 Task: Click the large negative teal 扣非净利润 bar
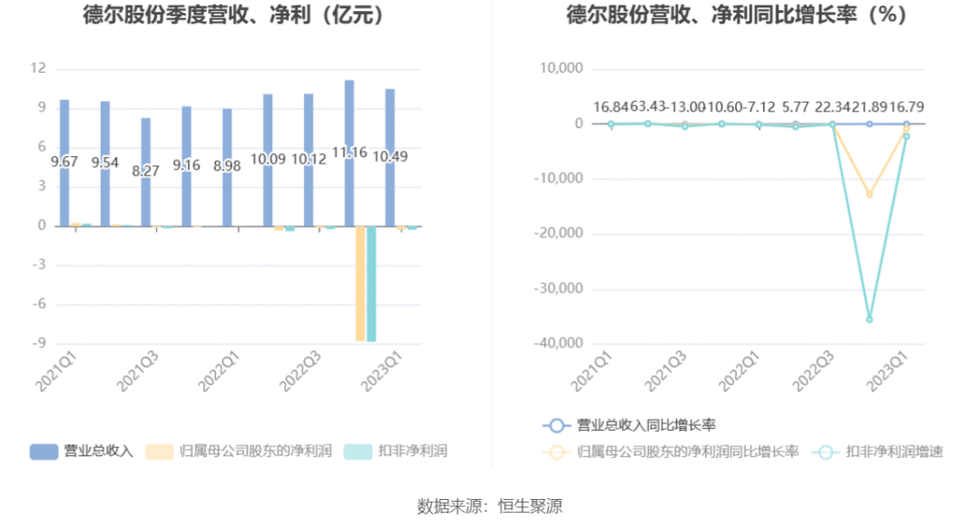tap(371, 283)
